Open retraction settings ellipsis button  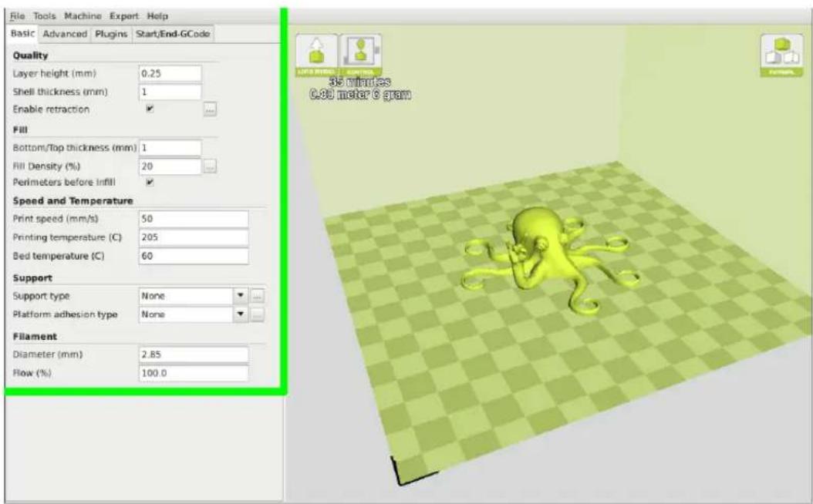point(210,109)
